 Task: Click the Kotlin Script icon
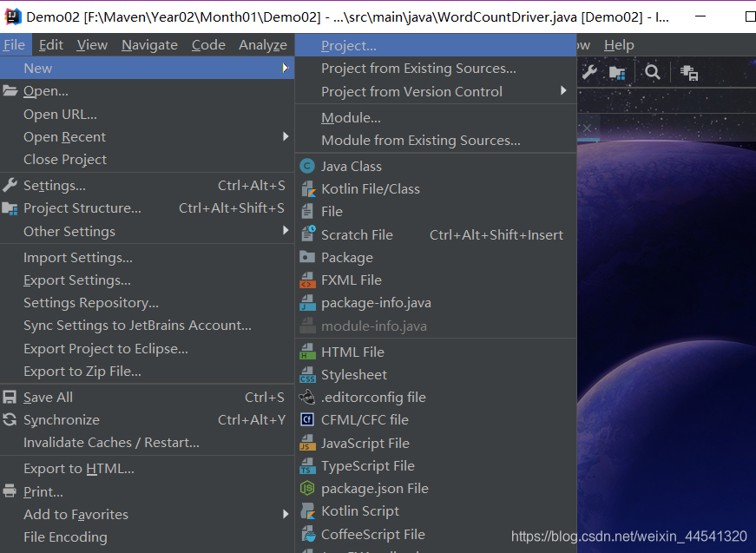point(307,511)
